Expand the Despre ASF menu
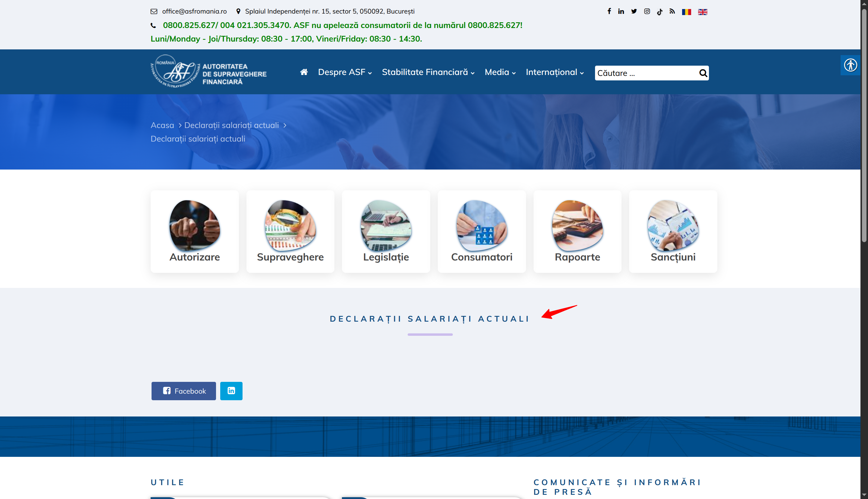The image size is (868, 499). point(345,72)
